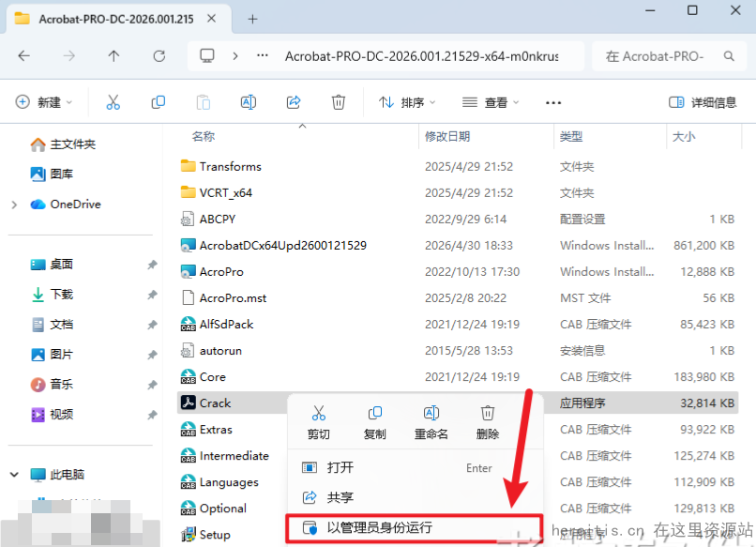Open 文档 (Documents) in sidebar
Viewport: 756px width, 547px height.
51,325
